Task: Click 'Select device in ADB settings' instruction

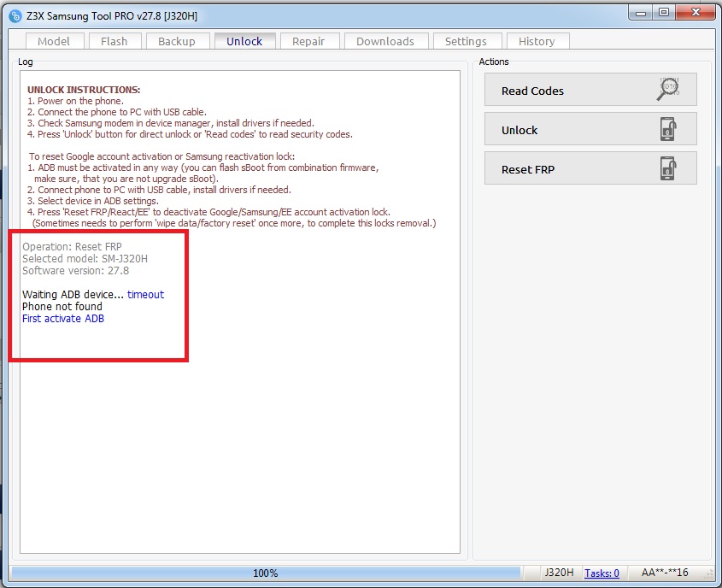Action: click(93, 201)
